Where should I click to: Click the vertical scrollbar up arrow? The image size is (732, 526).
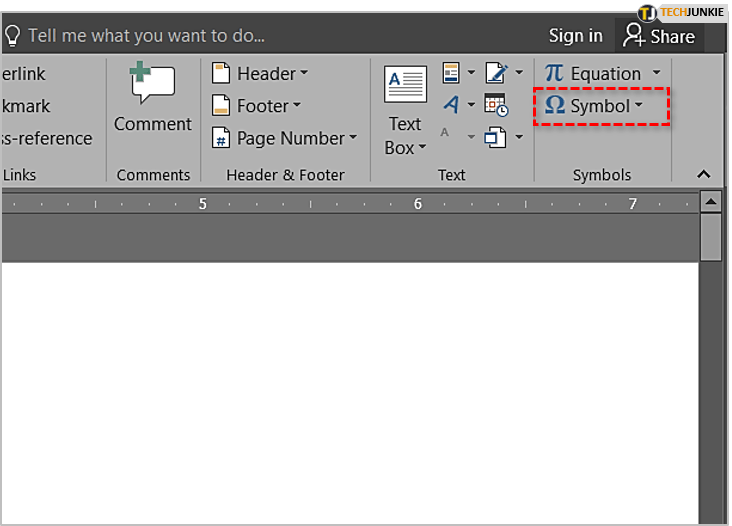[x=711, y=202]
